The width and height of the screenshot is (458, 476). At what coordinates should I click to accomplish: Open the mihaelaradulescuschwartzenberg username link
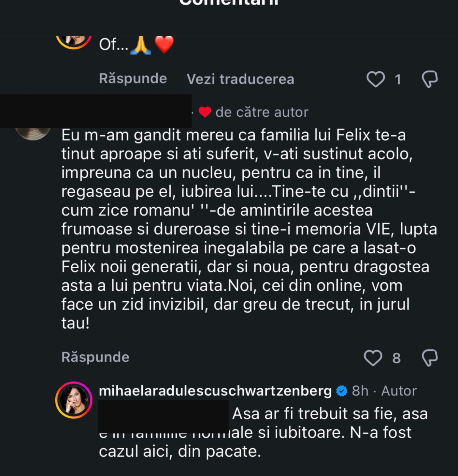(215, 391)
